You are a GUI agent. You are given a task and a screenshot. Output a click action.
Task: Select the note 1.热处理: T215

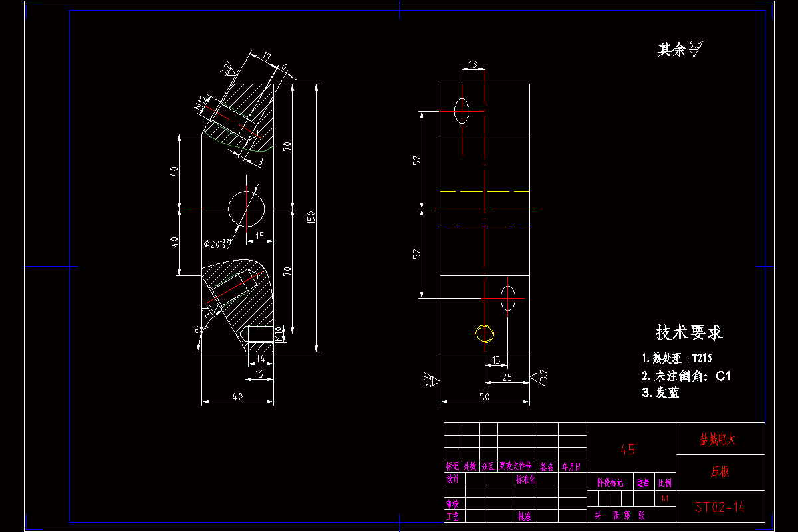(x=677, y=358)
